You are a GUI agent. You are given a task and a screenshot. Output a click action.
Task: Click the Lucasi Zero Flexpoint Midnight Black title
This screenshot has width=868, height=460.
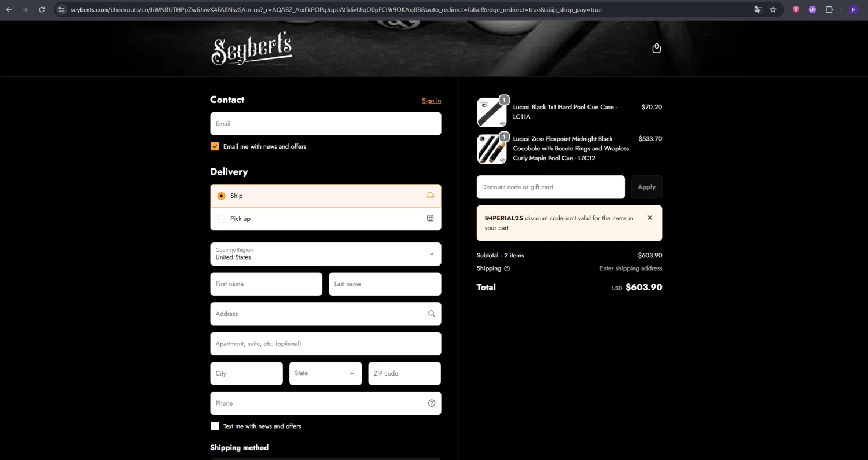[x=571, y=148]
